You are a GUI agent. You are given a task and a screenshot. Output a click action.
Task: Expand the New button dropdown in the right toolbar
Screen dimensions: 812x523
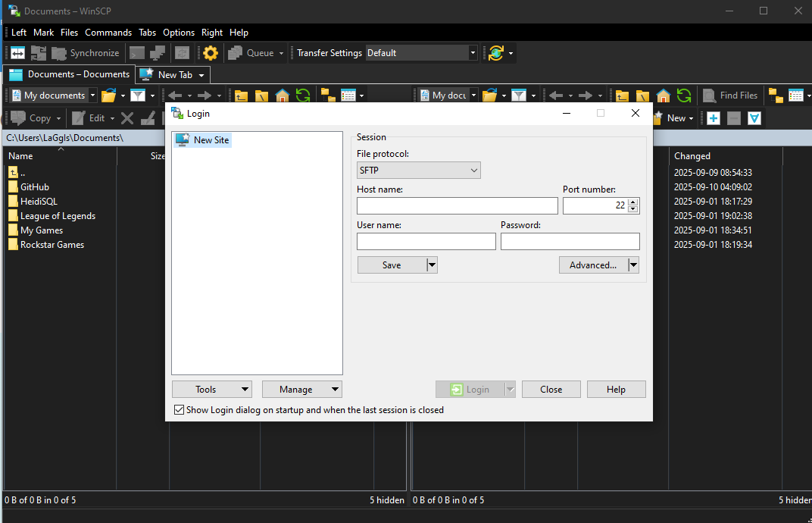691,118
